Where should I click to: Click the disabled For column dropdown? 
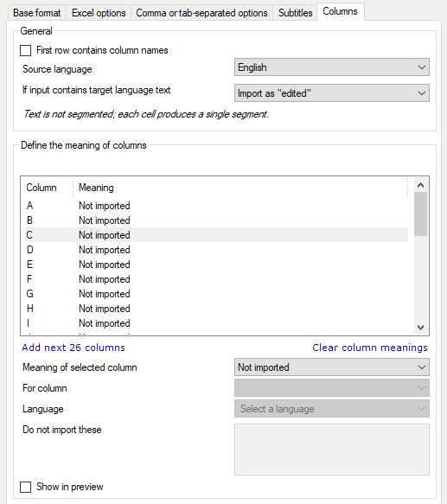332,388
